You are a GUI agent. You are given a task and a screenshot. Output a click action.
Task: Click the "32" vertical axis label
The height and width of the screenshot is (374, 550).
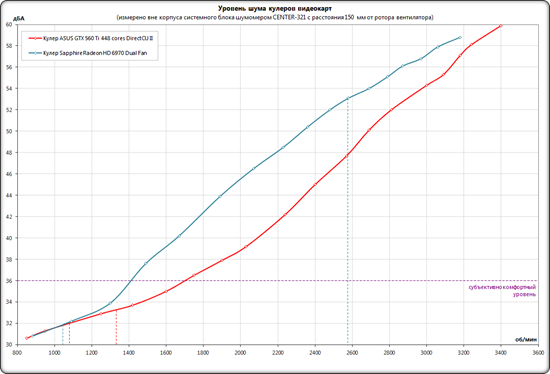pos(9,323)
